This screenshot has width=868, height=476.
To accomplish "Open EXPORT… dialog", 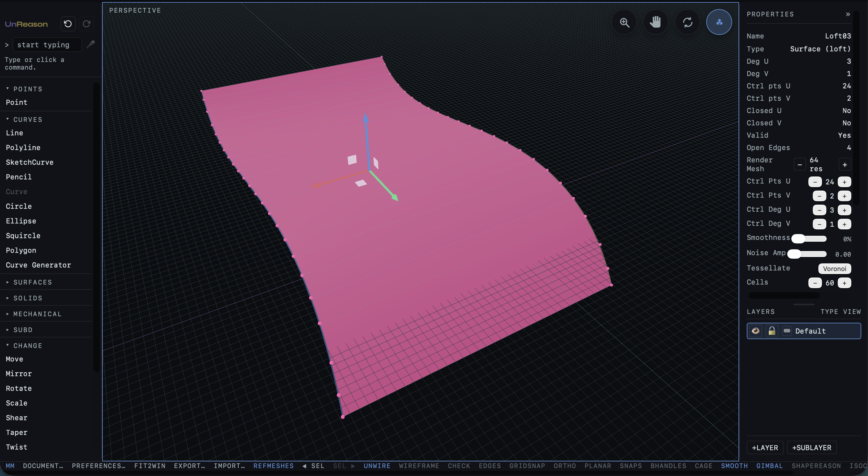I will [189, 465].
